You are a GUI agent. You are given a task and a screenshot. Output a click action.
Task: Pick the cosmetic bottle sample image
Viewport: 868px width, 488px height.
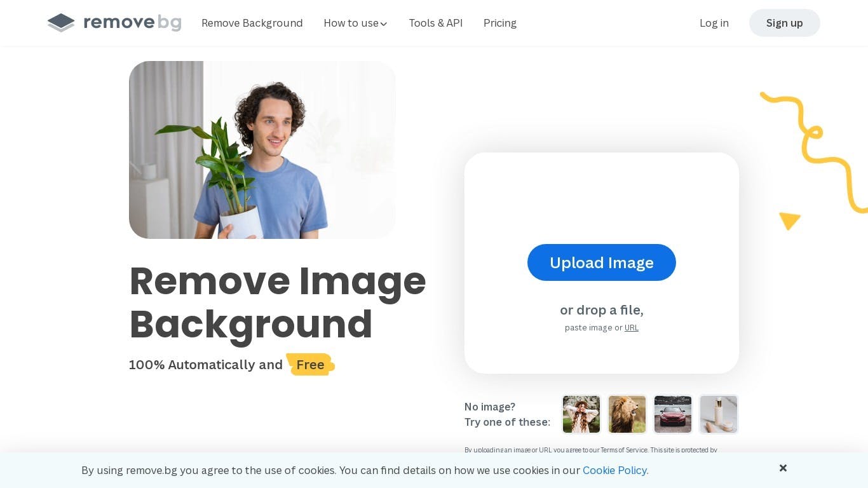[718, 414]
